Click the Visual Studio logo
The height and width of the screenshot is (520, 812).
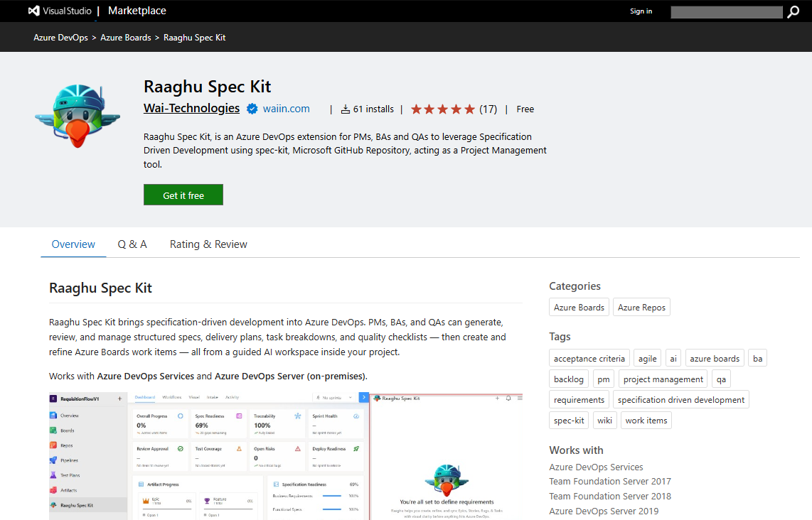(60, 11)
